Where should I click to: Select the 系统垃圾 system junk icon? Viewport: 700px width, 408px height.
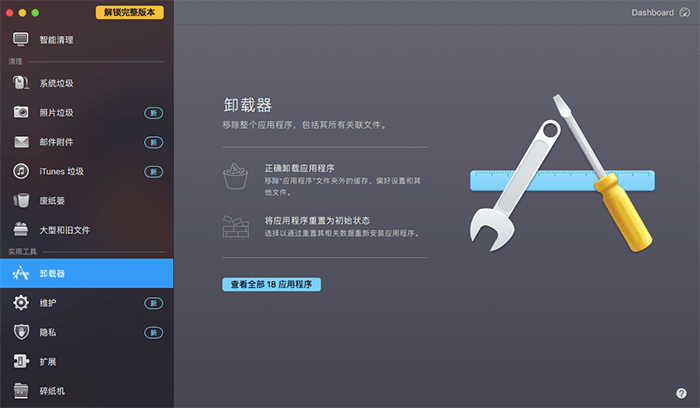21,83
